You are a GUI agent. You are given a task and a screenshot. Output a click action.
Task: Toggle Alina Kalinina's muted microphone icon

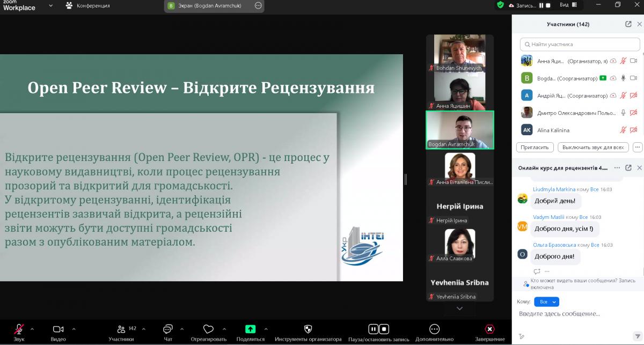pyautogui.click(x=623, y=130)
